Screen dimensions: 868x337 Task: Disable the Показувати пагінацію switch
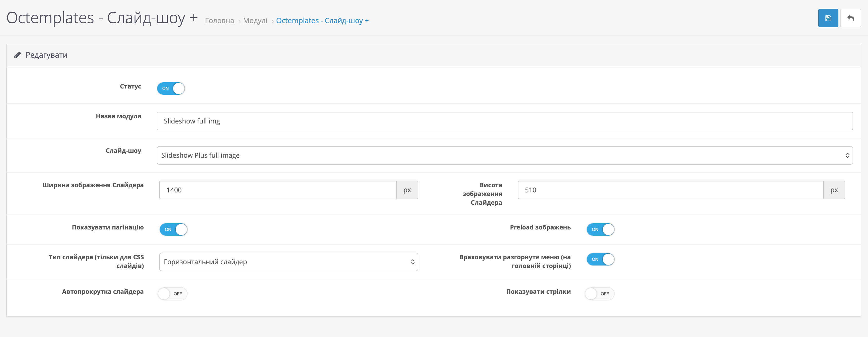tap(173, 229)
